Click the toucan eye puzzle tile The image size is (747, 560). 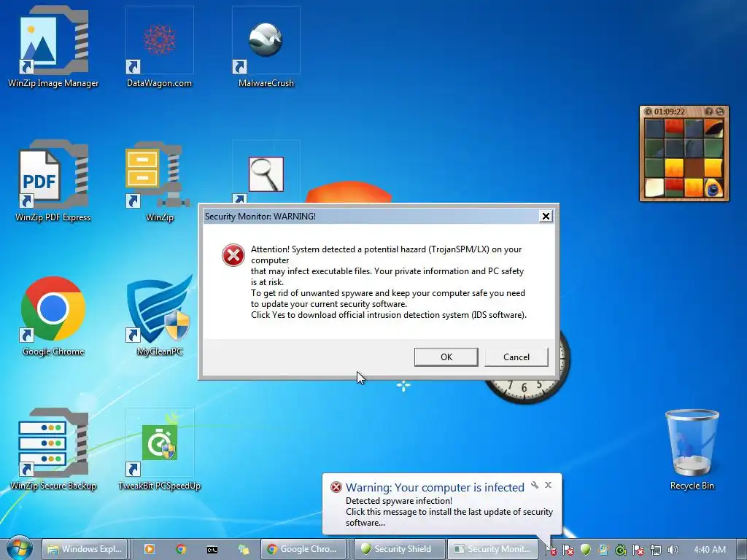pos(713,187)
